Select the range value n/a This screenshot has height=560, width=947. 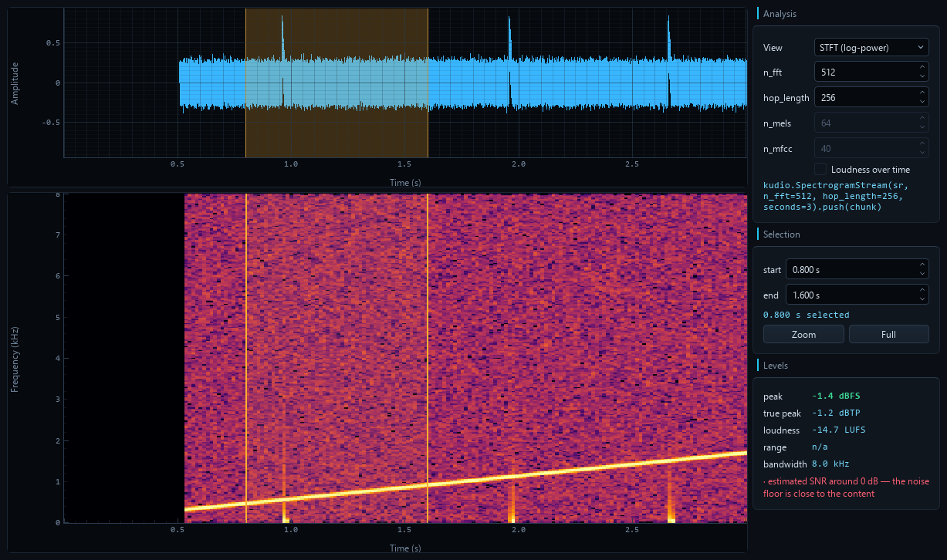click(x=820, y=447)
